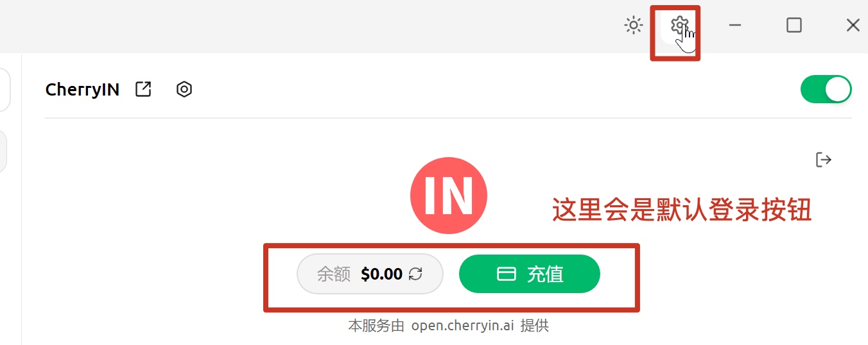
Task: Click the red 这里会是默认登录按钮 annotation text
Action: pos(682,210)
